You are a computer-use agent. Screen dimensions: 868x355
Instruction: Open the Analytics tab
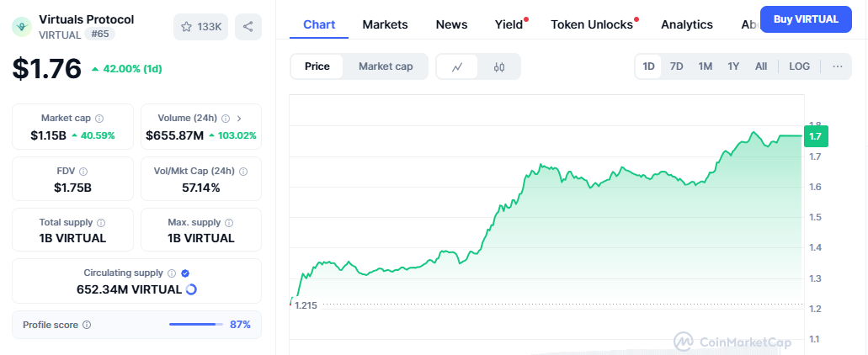tap(687, 25)
